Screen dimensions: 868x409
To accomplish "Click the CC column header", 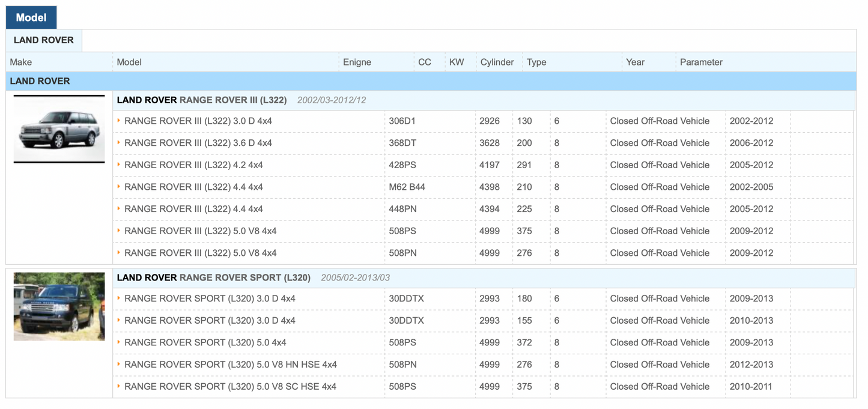I will coord(425,62).
